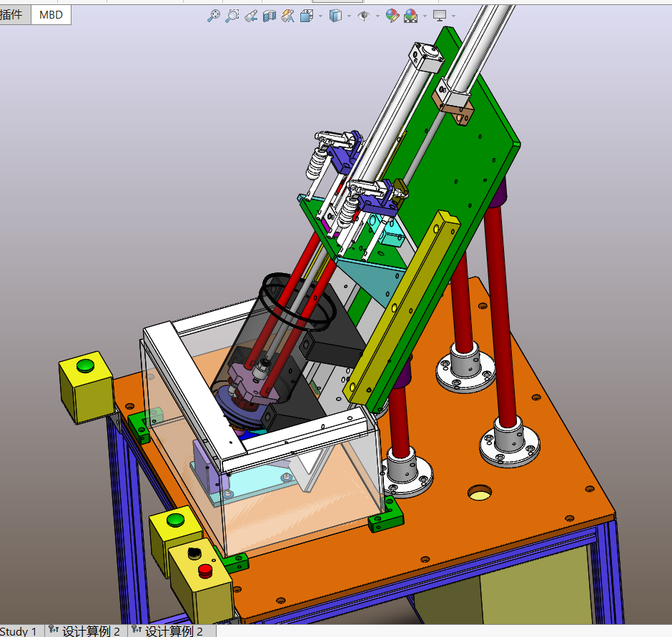Viewport: 672px width, 637px height.
Task: Expand the View Settings dropdown arrow
Action: coord(453,16)
